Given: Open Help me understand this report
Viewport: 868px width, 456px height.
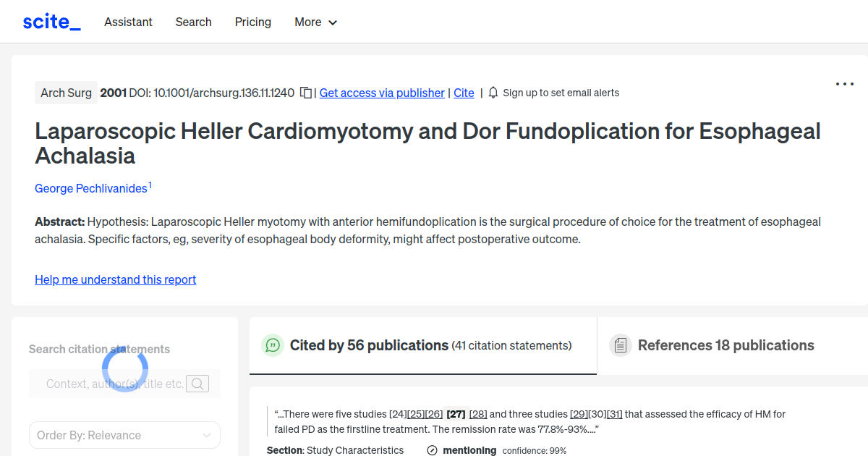Looking at the screenshot, I should click(x=115, y=279).
